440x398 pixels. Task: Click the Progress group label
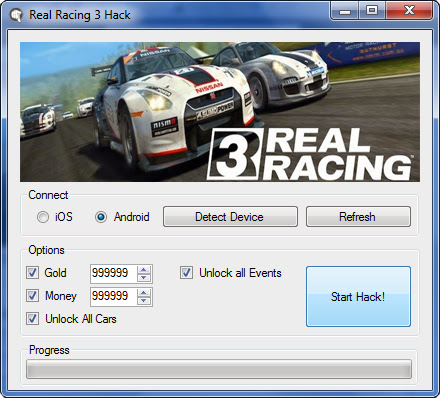49,350
